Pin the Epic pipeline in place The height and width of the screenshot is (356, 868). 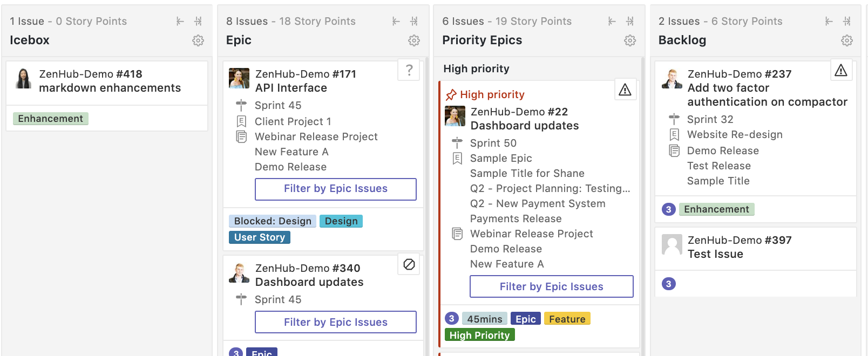pyautogui.click(x=415, y=21)
